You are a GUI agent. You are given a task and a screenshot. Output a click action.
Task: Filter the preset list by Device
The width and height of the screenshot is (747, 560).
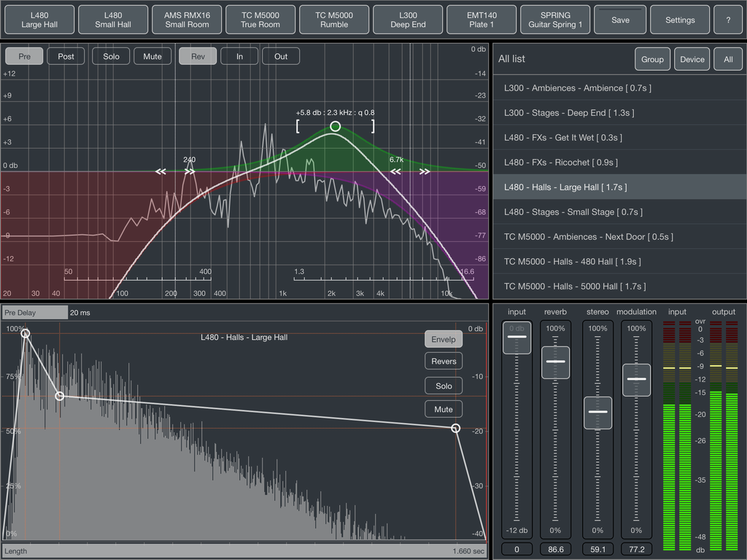tap(692, 59)
